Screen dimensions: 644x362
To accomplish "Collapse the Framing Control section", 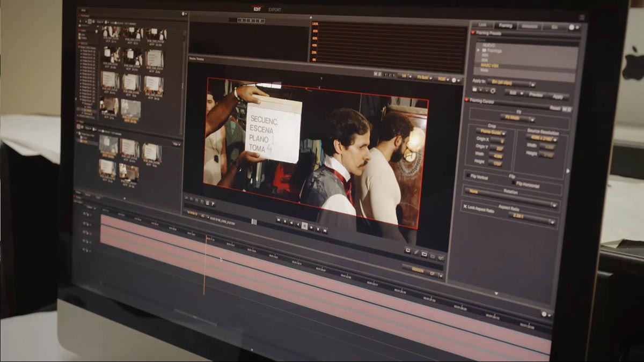I will click(468, 100).
